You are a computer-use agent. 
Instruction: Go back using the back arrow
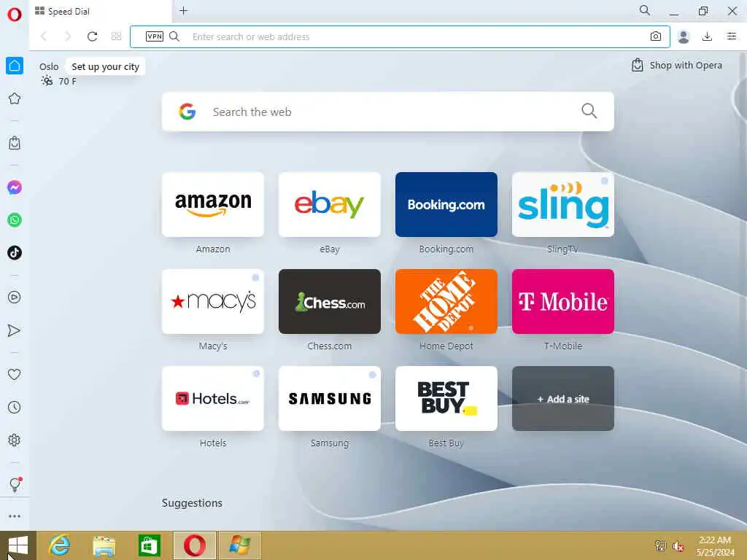[x=44, y=36]
